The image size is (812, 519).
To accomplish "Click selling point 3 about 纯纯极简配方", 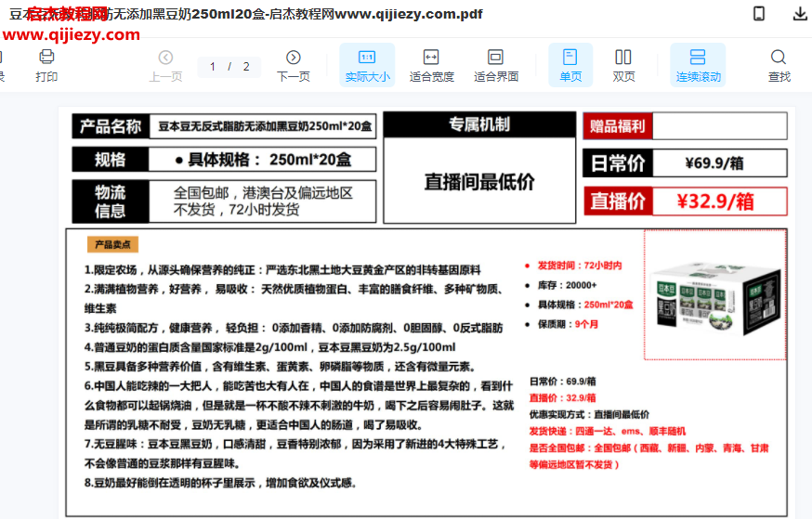I will pyautogui.click(x=293, y=328).
